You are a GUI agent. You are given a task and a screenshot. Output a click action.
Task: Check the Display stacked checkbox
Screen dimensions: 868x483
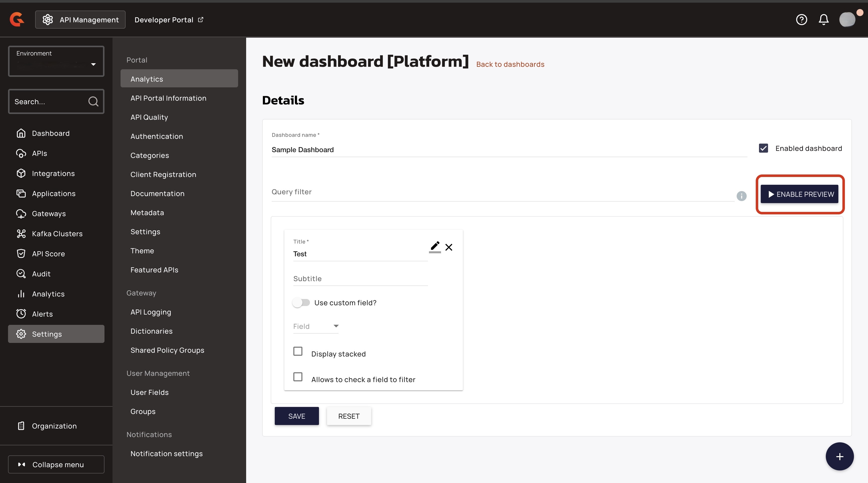(298, 351)
